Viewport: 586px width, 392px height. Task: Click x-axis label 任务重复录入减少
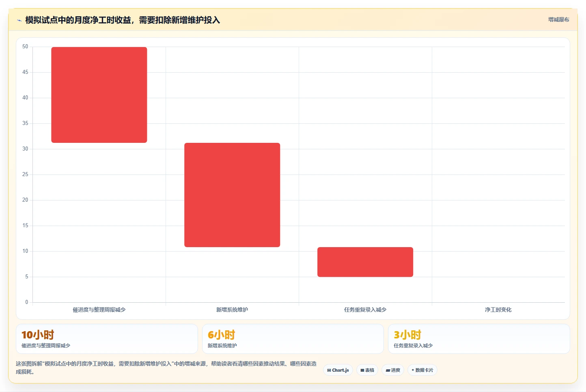point(365,310)
